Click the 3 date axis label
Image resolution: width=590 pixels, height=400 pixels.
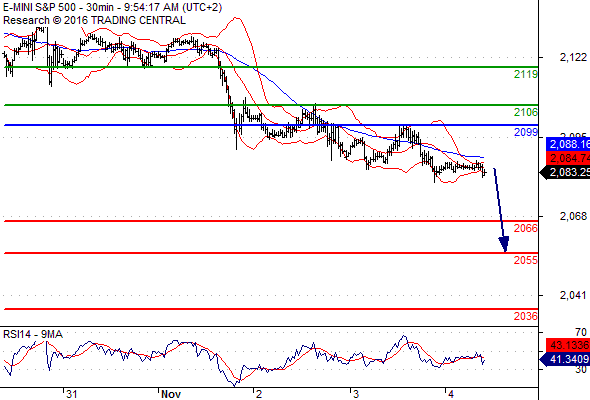click(x=356, y=394)
